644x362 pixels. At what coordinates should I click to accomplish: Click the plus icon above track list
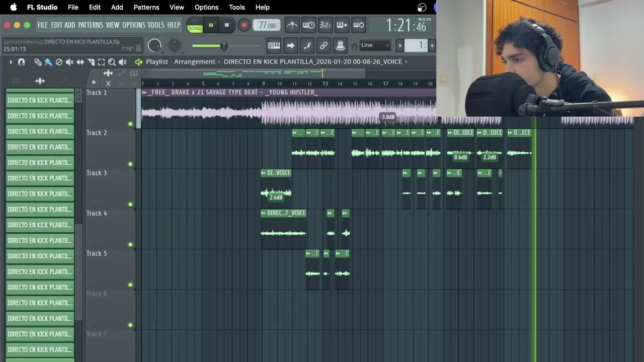[x=94, y=82]
